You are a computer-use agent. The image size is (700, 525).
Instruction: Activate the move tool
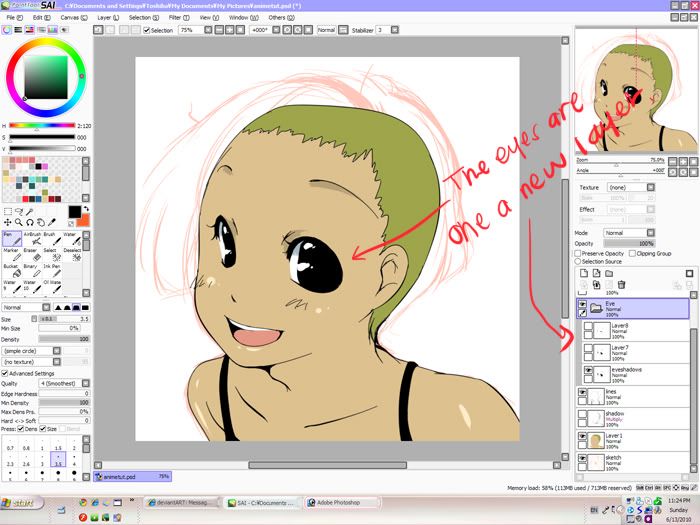coord(8,222)
